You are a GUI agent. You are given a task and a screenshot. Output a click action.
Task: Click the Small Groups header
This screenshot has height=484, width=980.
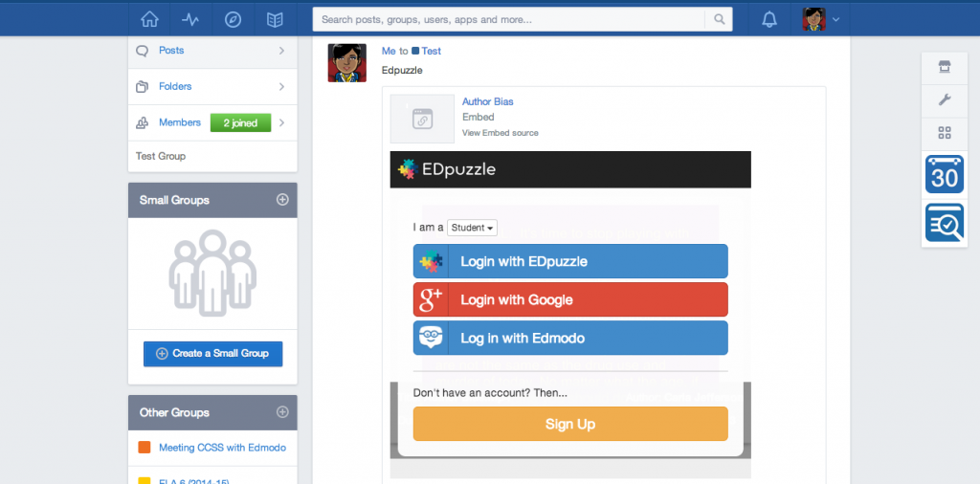212,200
